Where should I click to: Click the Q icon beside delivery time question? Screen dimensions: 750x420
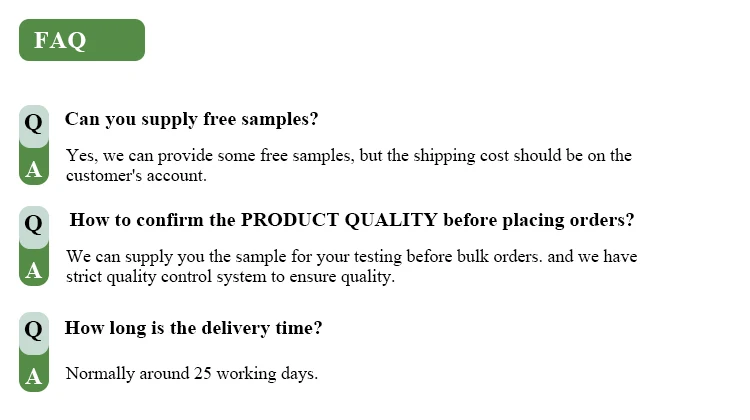point(33,332)
